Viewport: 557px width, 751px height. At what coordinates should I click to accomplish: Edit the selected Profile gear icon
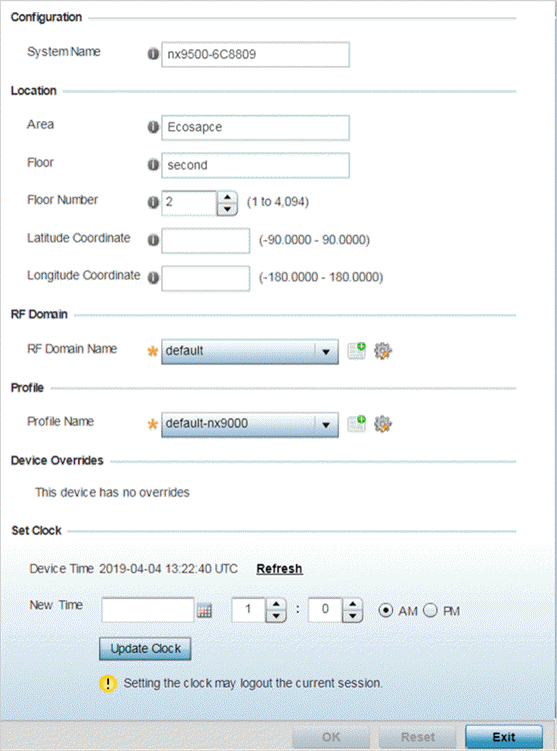(383, 424)
